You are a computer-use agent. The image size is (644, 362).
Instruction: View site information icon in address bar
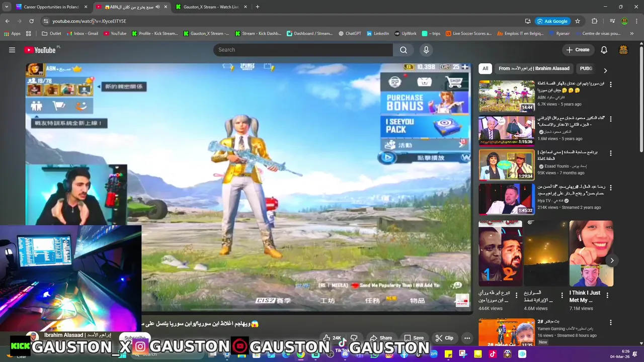46,21
